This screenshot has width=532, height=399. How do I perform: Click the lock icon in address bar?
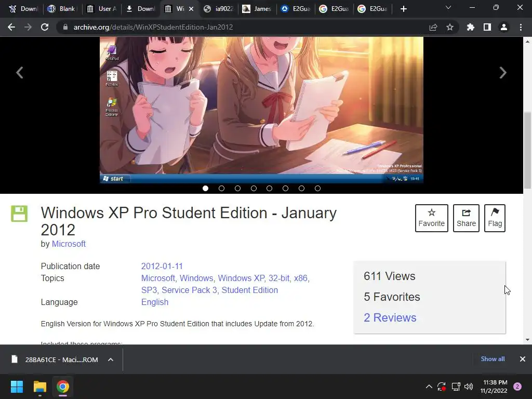pos(65,27)
